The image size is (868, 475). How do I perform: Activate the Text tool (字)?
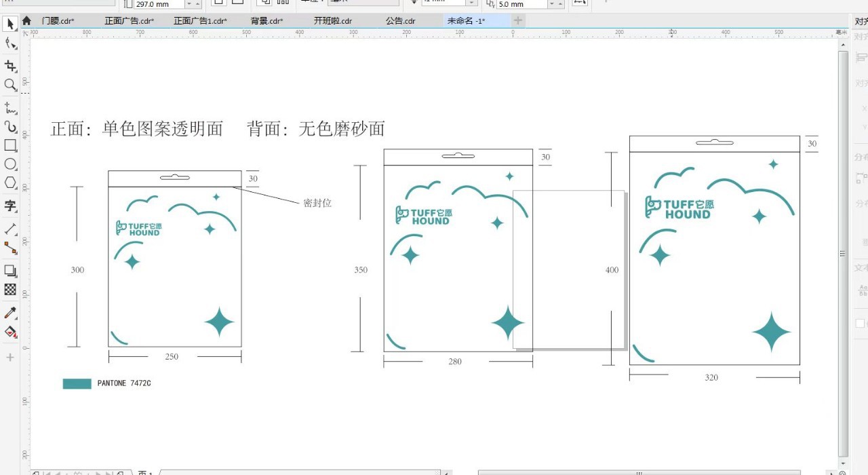pos(10,206)
